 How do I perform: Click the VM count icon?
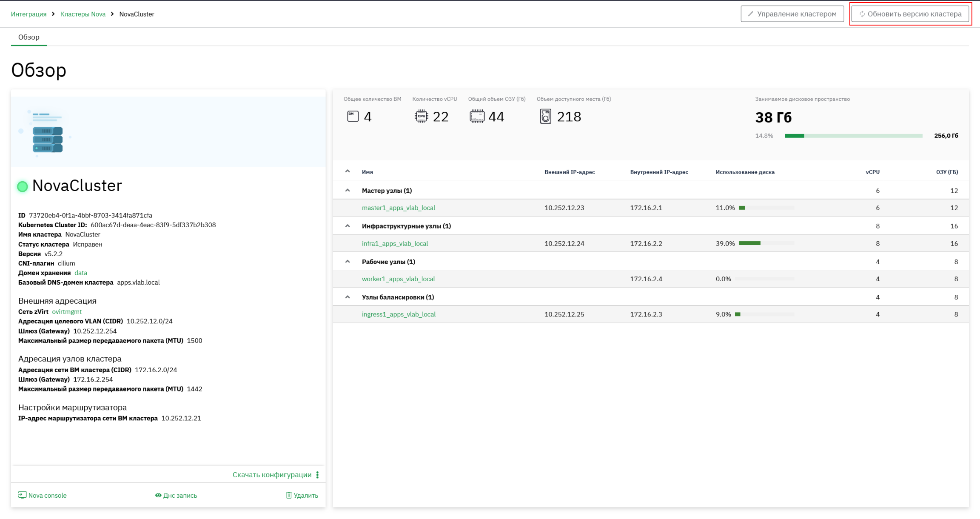coord(353,116)
